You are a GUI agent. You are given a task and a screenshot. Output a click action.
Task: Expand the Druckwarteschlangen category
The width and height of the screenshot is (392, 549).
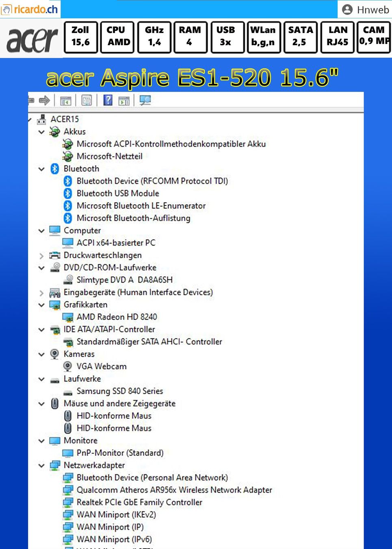(x=41, y=255)
